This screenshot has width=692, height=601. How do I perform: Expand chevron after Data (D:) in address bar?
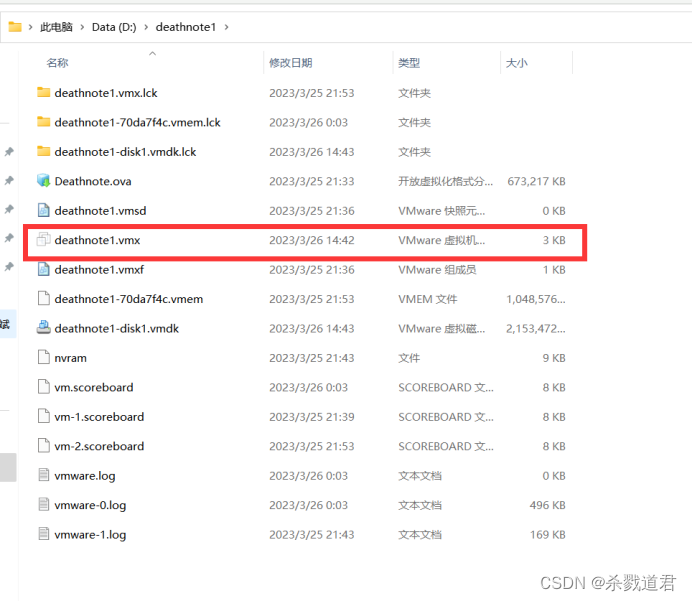click(146, 27)
